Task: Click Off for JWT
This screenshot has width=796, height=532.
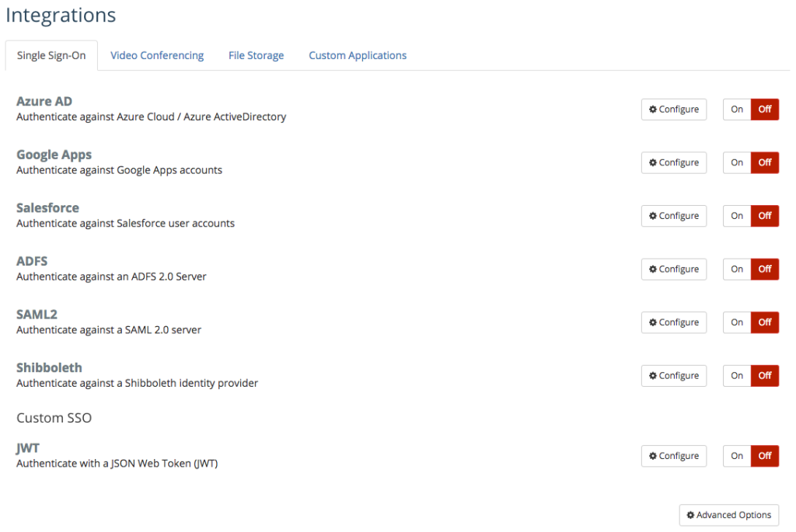Action: pyautogui.click(x=765, y=456)
